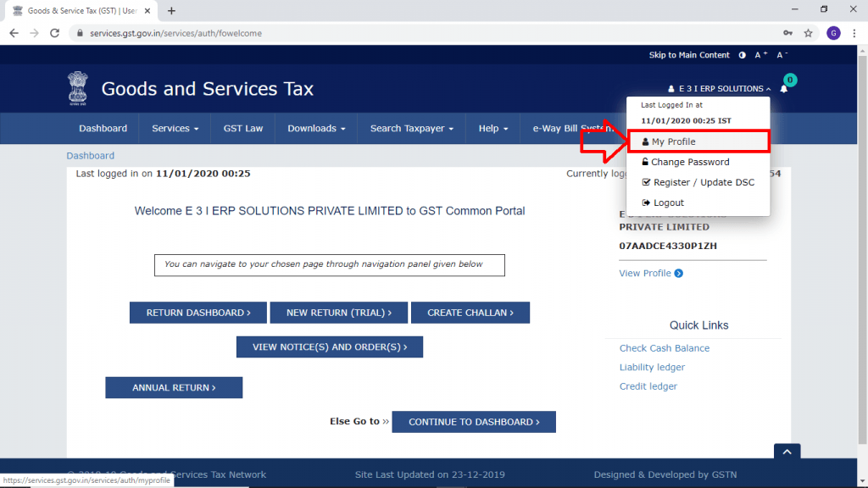Screen dimensions: 868x488
Task: Expand the Downloads dropdown menu
Action: pyautogui.click(x=316, y=129)
